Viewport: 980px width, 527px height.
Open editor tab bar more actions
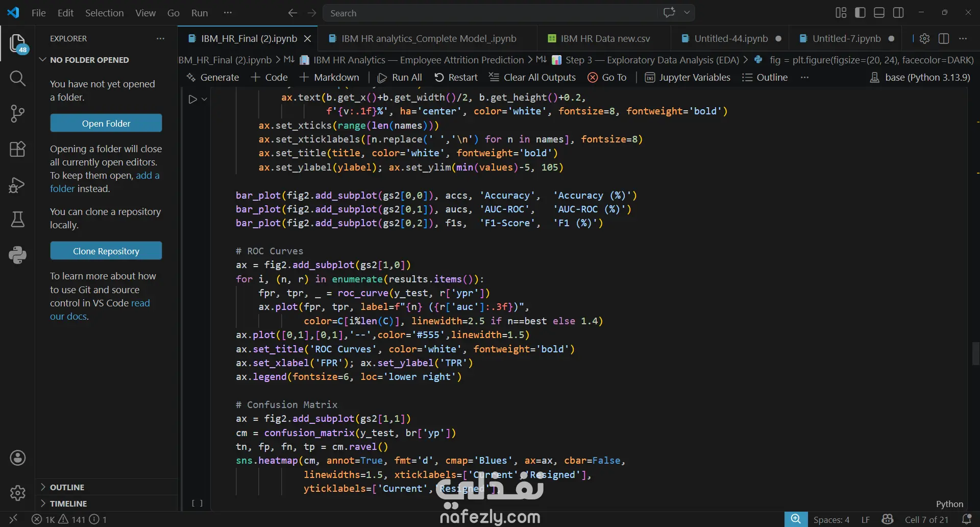pyautogui.click(x=963, y=38)
